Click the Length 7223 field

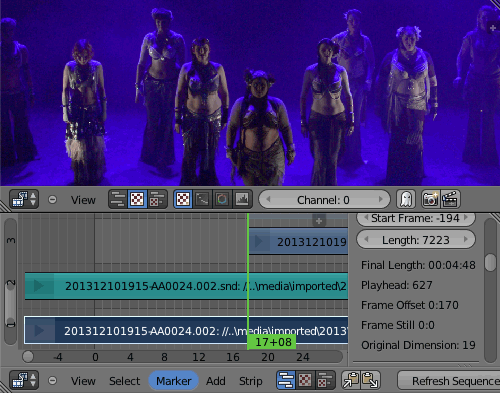(x=416, y=240)
